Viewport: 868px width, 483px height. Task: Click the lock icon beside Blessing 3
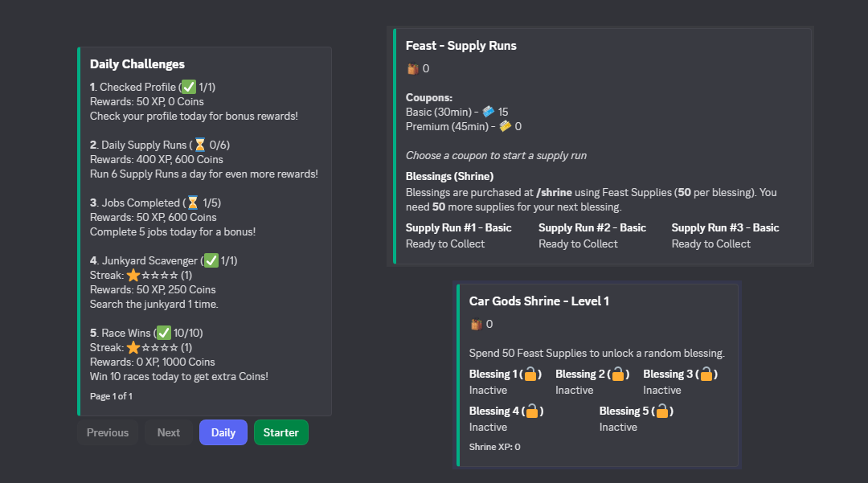click(x=706, y=374)
